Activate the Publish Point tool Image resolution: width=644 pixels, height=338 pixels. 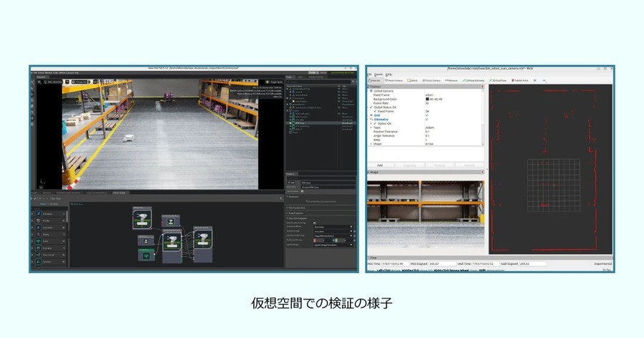(x=519, y=81)
